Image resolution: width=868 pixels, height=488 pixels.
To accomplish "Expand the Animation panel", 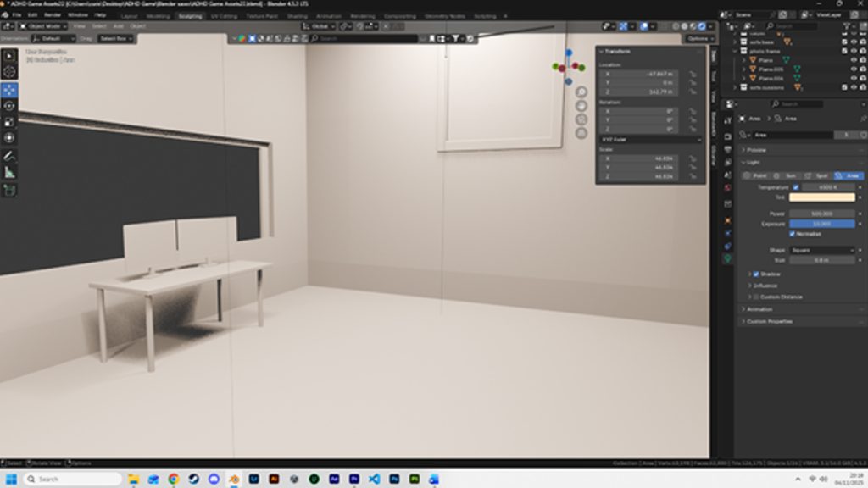I will coord(760,309).
